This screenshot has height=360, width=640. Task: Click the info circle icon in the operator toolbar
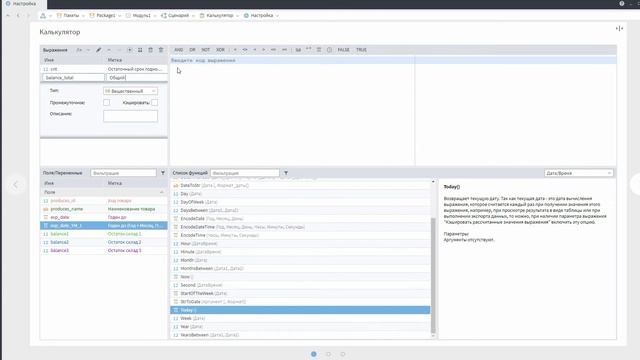(329, 50)
